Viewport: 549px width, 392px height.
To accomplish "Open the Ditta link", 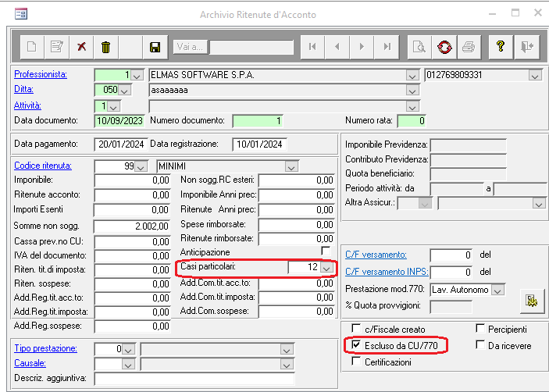I will pos(23,89).
